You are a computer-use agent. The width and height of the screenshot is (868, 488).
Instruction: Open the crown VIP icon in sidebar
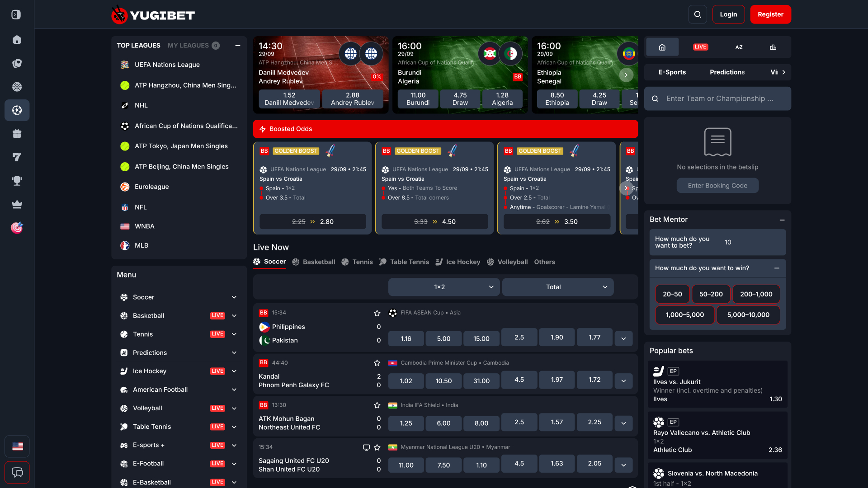17,204
